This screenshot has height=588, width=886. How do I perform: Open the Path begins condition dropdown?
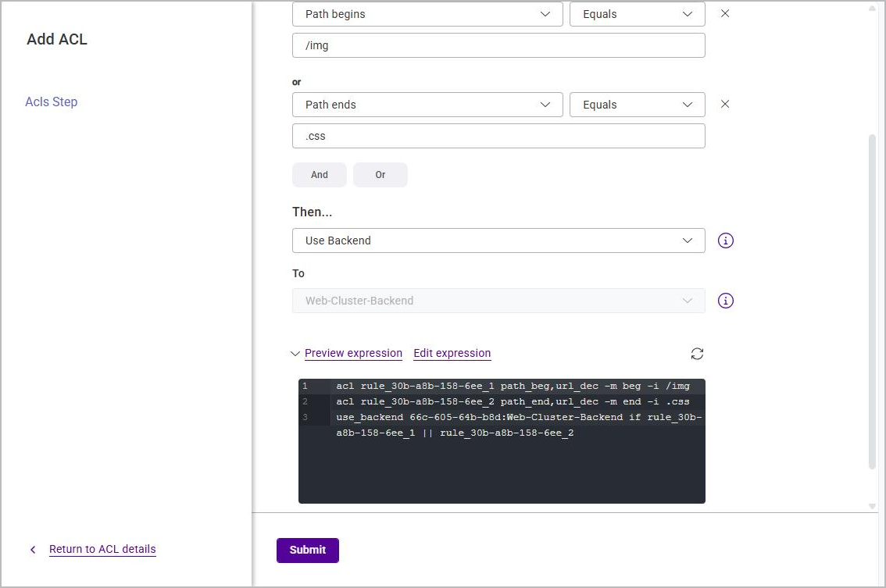tap(427, 14)
